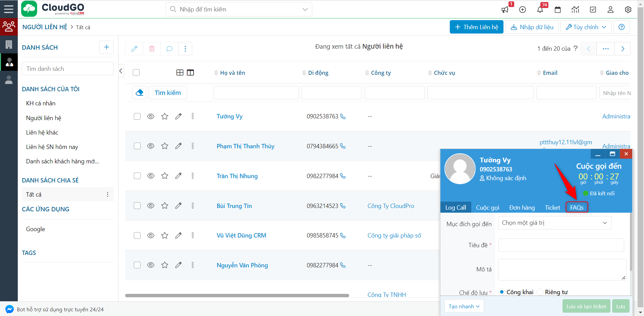The image size is (644, 316).
Task: Open the notifications bell icon
Action: pos(540,10)
